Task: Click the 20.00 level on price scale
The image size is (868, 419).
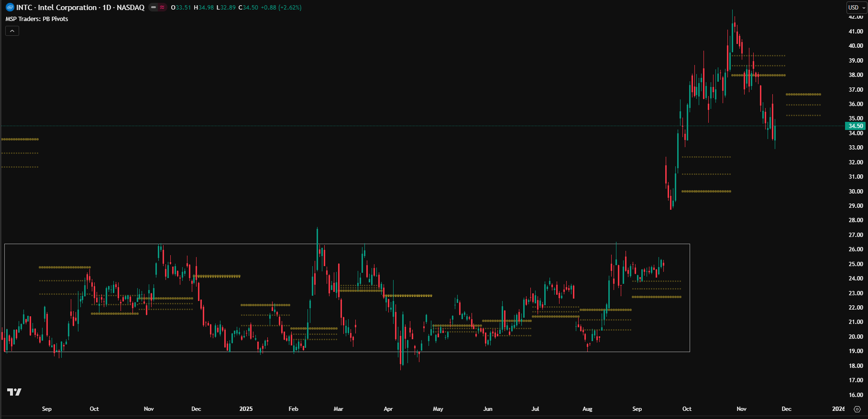Action: (x=856, y=337)
